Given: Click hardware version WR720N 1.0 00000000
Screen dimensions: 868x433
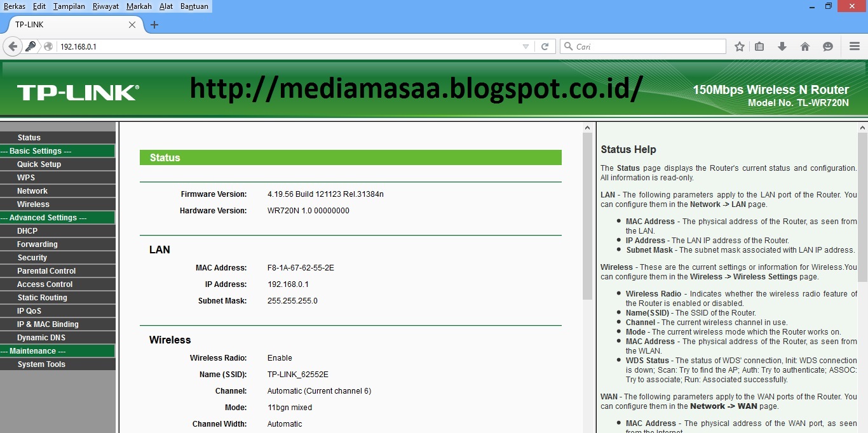Looking at the screenshot, I should coord(308,211).
